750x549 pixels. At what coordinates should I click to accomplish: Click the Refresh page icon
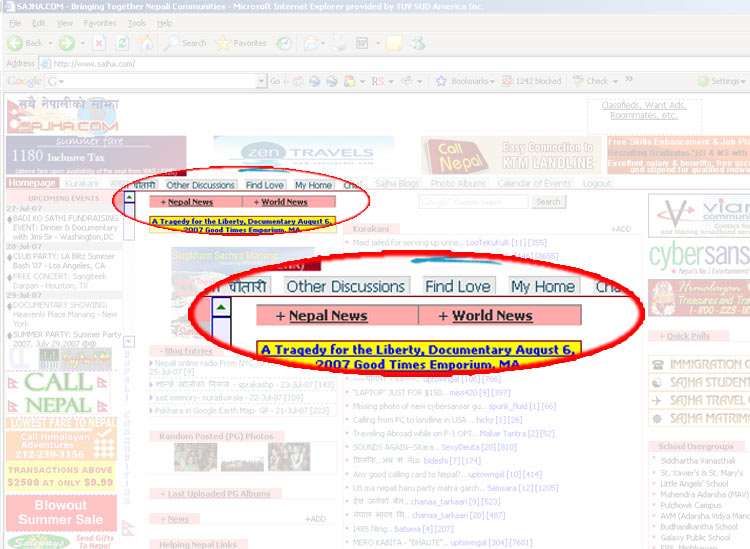pyautogui.click(x=122, y=43)
